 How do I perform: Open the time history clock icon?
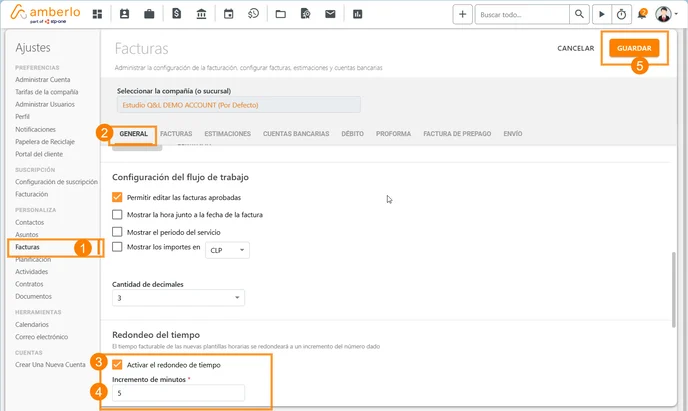click(x=253, y=14)
